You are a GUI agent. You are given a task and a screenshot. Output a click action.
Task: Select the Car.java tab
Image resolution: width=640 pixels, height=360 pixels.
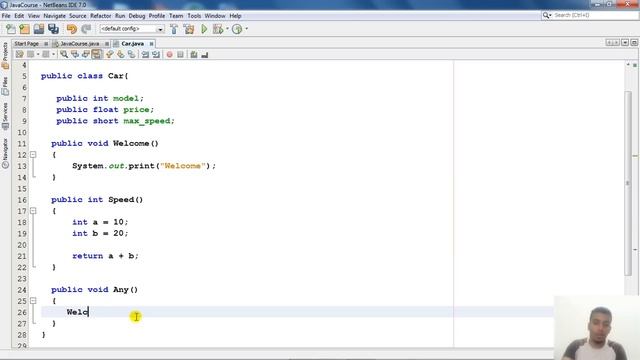pyautogui.click(x=133, y=44)
